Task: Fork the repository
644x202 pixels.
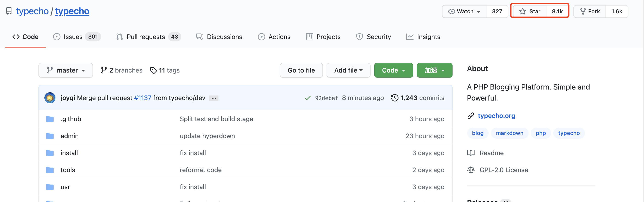Action: (x=590, y=11)
